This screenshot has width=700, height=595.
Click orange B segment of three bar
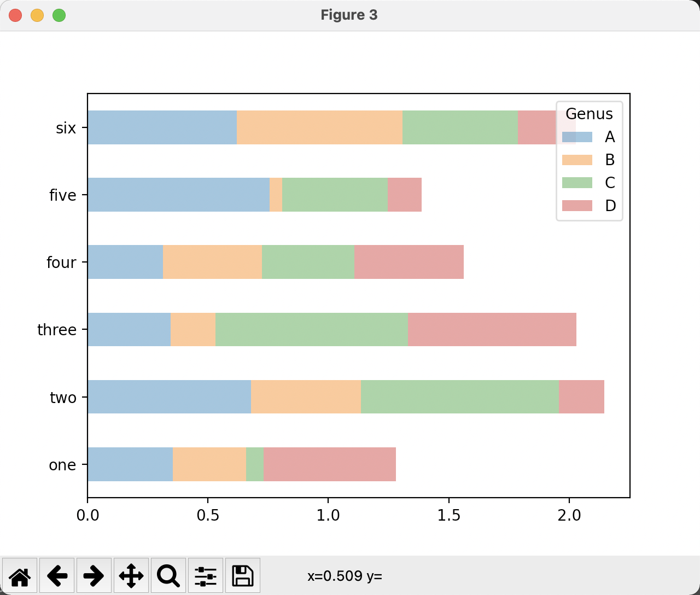[x=193, y=329]
